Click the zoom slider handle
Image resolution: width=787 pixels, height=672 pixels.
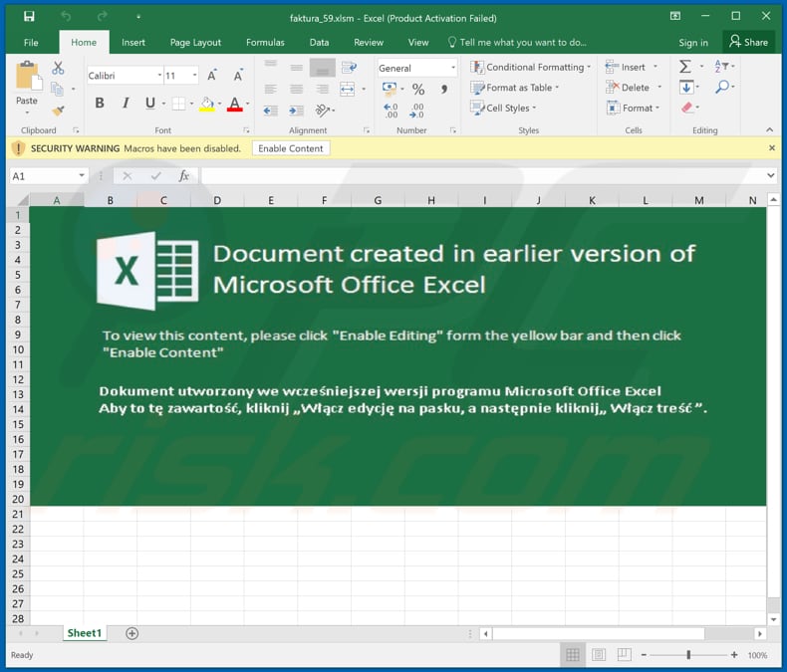point(688,655)
